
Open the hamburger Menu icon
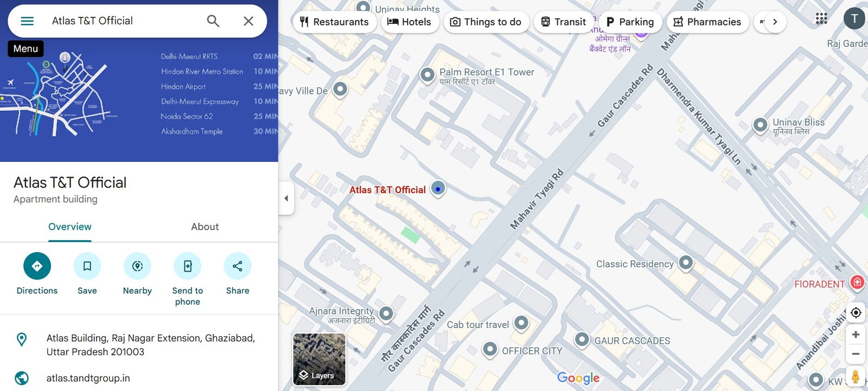(27, 21)
